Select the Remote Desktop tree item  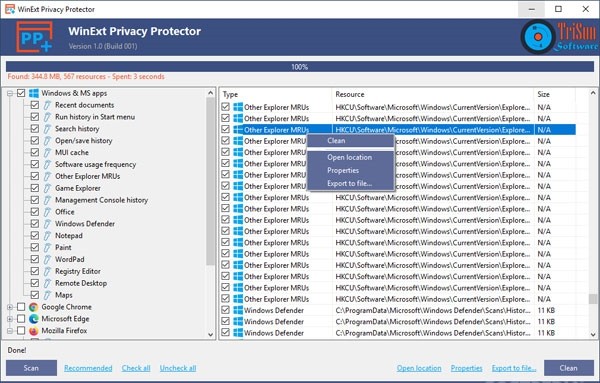tap(81, 283)
